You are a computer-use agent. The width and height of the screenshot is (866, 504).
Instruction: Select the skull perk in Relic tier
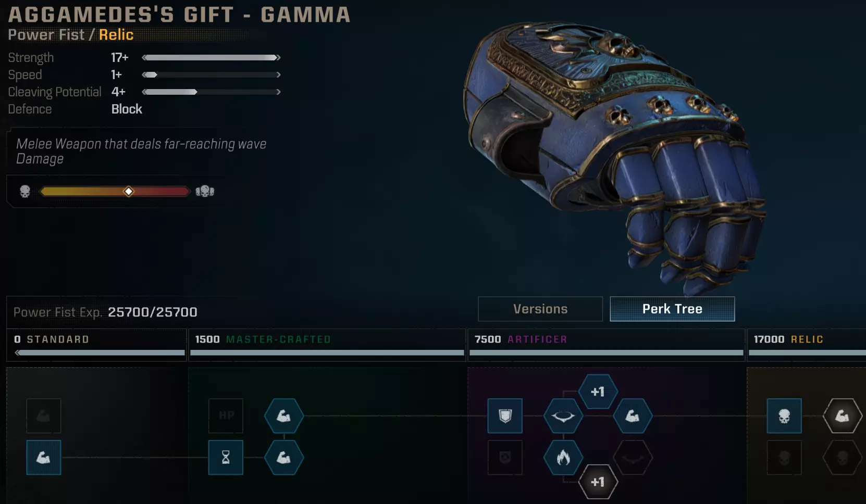point(784,416)
